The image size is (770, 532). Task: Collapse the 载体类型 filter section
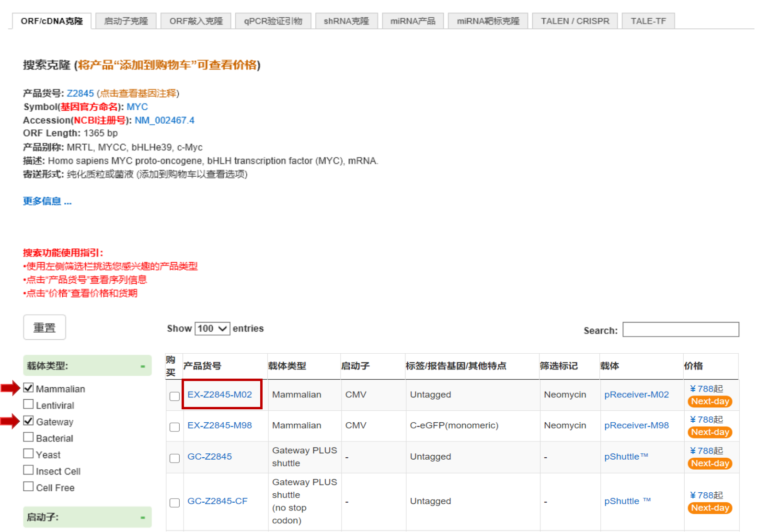[x=143, y=366]
